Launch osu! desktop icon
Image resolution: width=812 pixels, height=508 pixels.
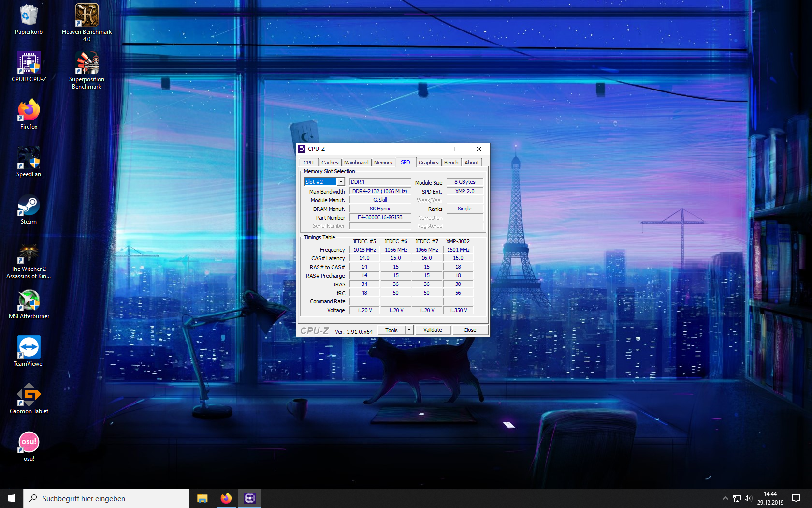pyautogui.click(x=29, y=447)
